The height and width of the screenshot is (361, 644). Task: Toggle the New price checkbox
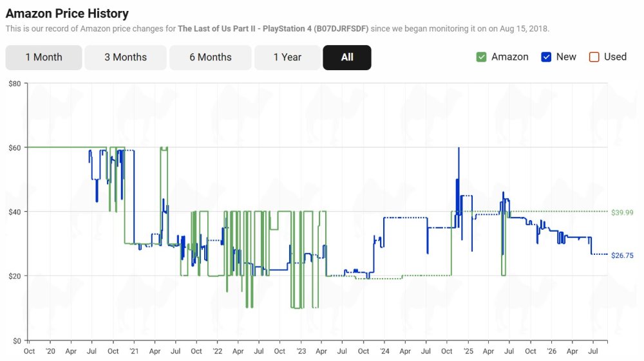pyautogui.click(x=546, y=57)
